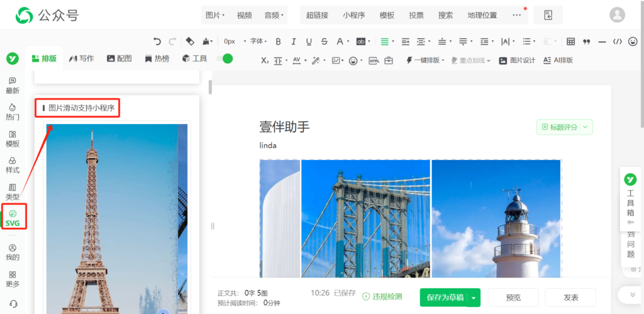Open the 我的 sidebar section
The width and height of the screenshot is (644, 314).
click(13, 252)
